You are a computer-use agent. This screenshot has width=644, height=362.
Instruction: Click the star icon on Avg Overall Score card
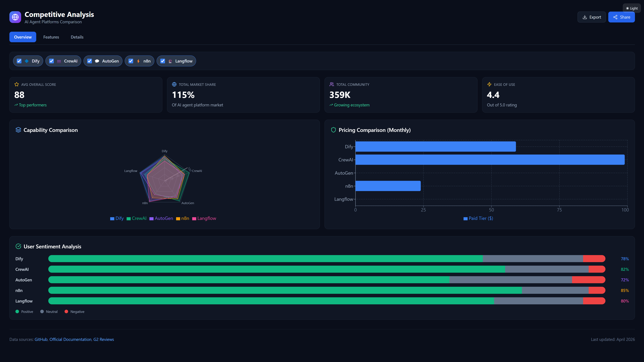16,84
